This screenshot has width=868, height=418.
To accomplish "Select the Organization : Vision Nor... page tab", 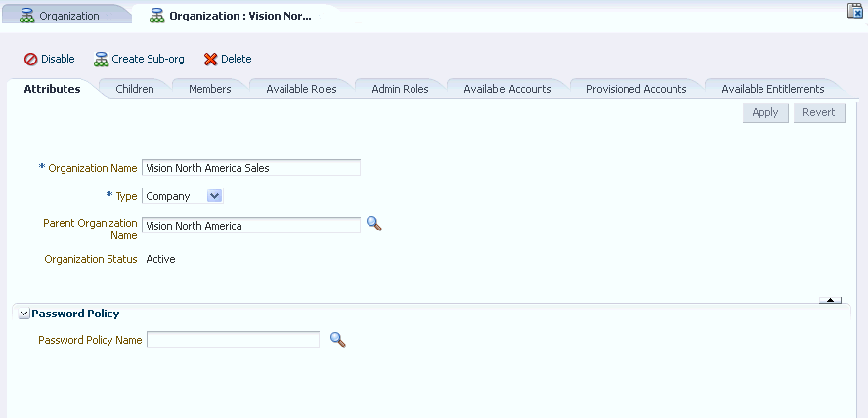I will pyautogui.click(x=236, y=16).
